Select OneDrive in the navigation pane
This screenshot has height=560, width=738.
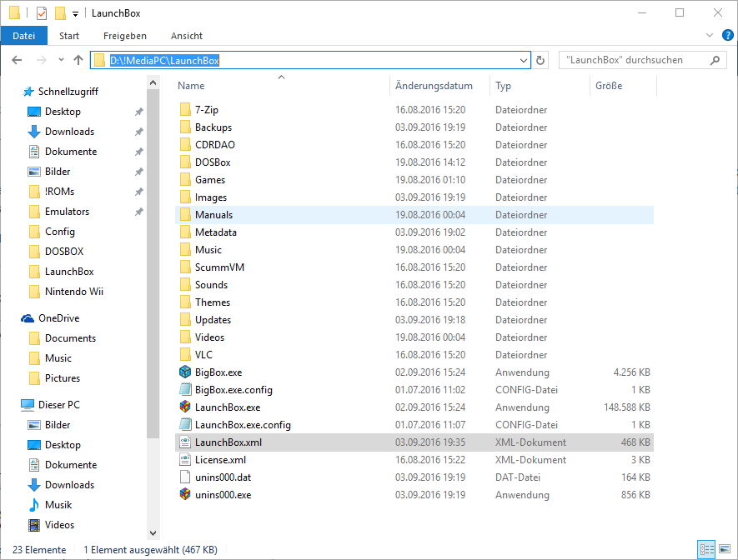tap(58, 318)
